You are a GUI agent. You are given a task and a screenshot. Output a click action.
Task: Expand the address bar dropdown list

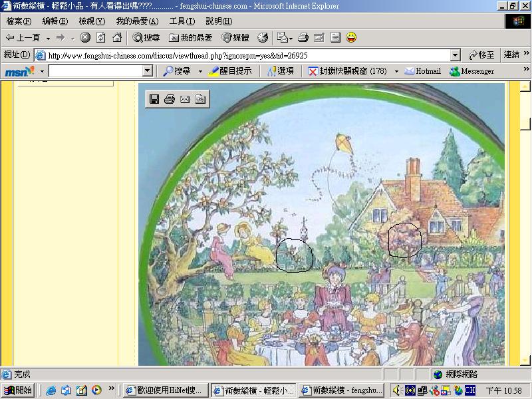[456, 55]
